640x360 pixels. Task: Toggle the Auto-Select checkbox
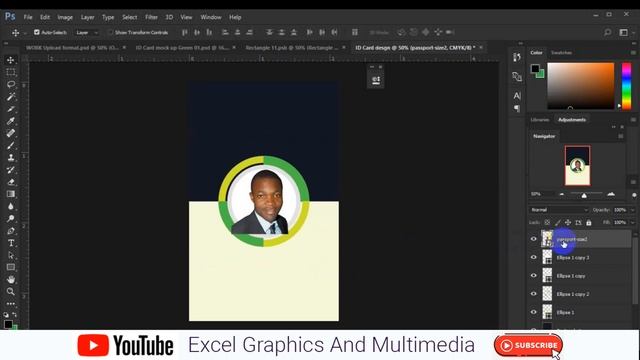(37, 32)
